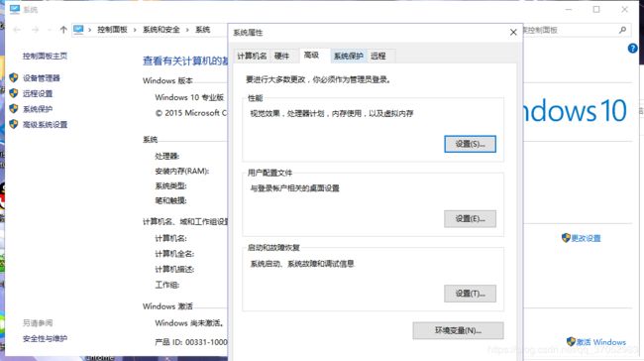Open help with the blue question icon
Image resolution: width=644 pixels, height=361 pixels.
(x=632, y=49)
